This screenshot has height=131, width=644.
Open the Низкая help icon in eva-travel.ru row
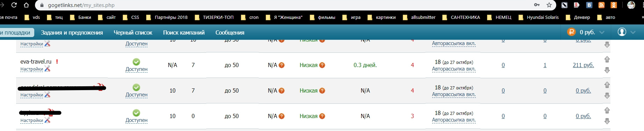click(x=322, y=65)
